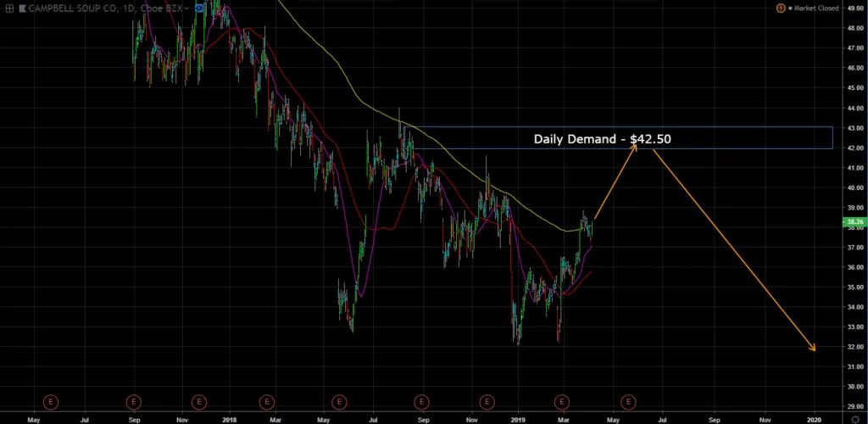Image resolution: width=868 pixels, height=424 pixels.
Task: Select the Daily Demand - $42.50 text label
Action: [x=602, y=138]
